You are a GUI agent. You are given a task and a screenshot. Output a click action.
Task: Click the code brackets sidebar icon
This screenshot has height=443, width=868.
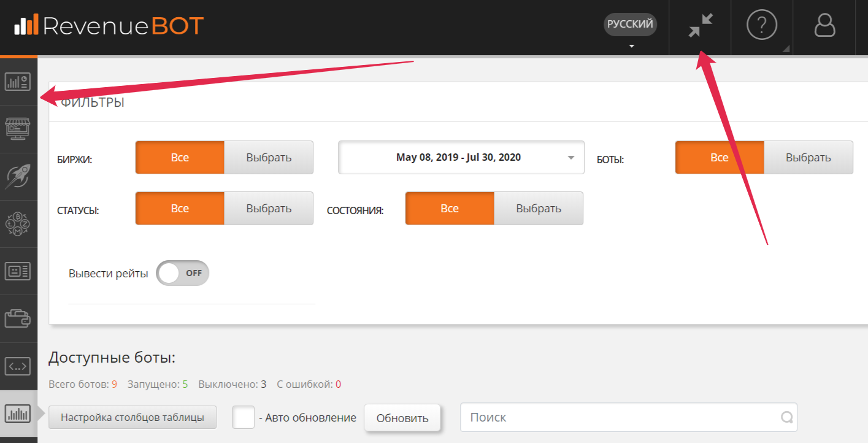tap(18, 366)
